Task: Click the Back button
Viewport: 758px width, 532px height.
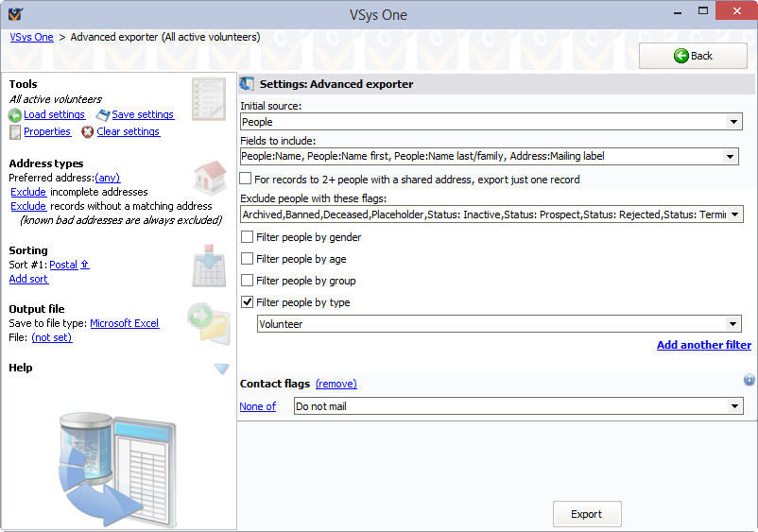Action: click(x=693, y=56)
